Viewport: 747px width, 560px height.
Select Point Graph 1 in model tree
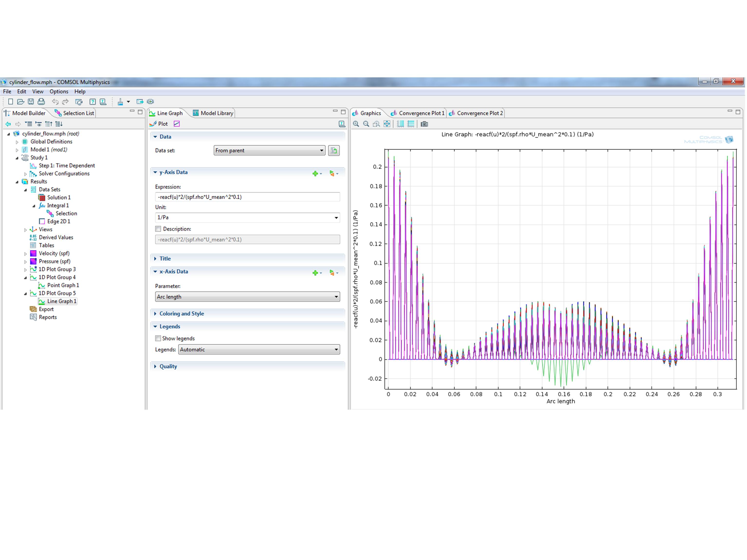tap(63, 285)
